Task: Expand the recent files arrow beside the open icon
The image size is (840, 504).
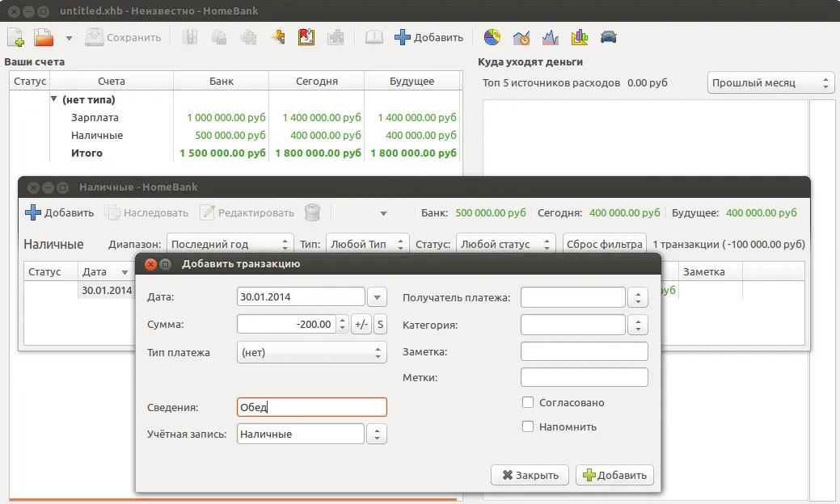Action: click(x=69, y=38)
